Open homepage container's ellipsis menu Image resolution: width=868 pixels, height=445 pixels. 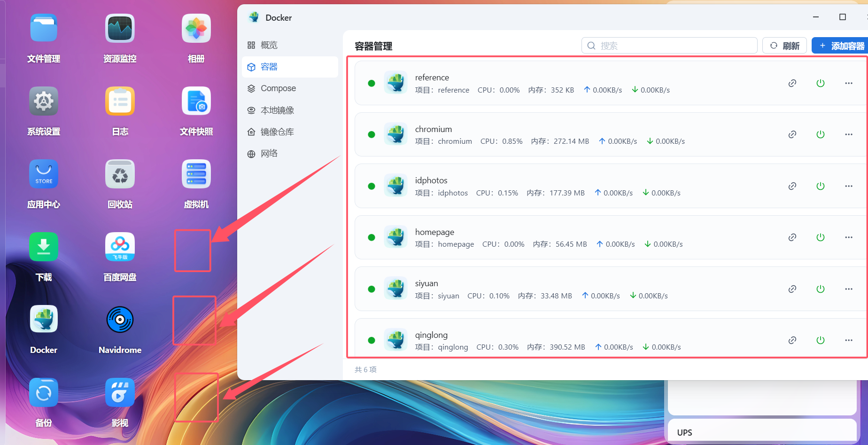849,237
